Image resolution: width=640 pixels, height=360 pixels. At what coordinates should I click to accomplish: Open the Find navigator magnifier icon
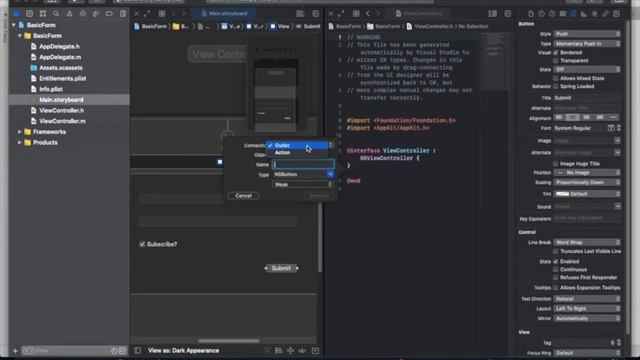[56, 13]
